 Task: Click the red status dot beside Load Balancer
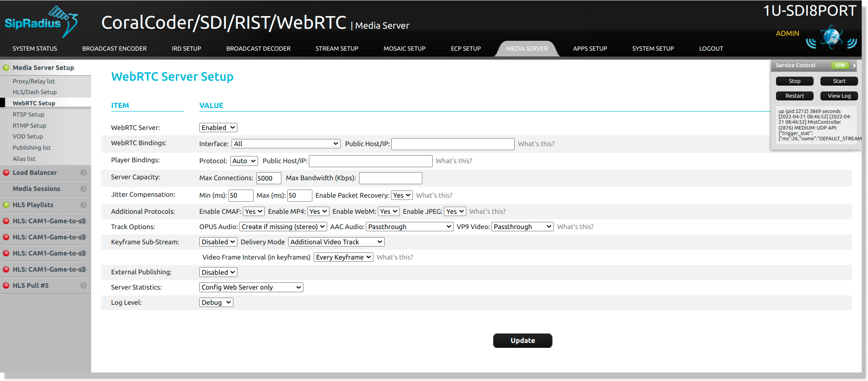(x=6, y=173)
